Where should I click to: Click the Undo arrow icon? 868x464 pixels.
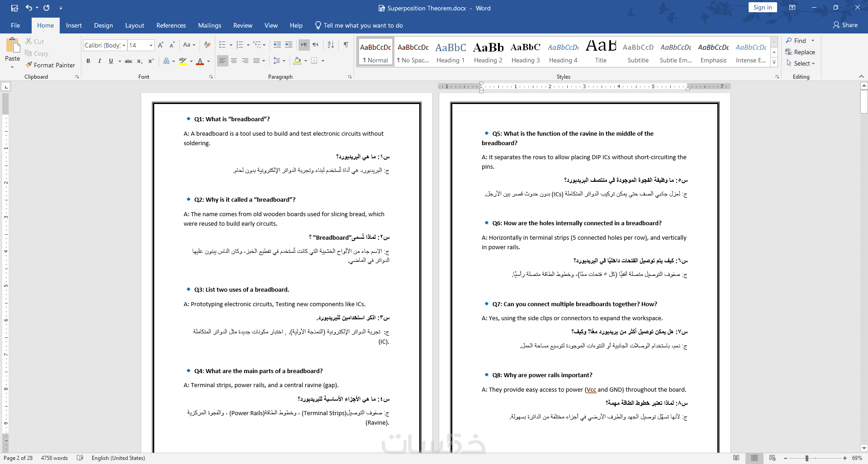[29, 8]
